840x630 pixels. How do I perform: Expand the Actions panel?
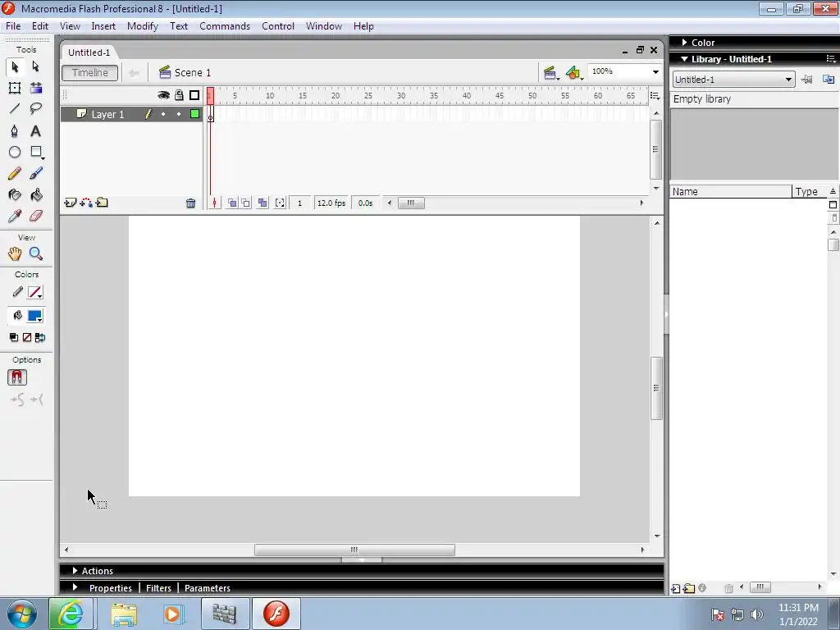[x=75, y=571]
